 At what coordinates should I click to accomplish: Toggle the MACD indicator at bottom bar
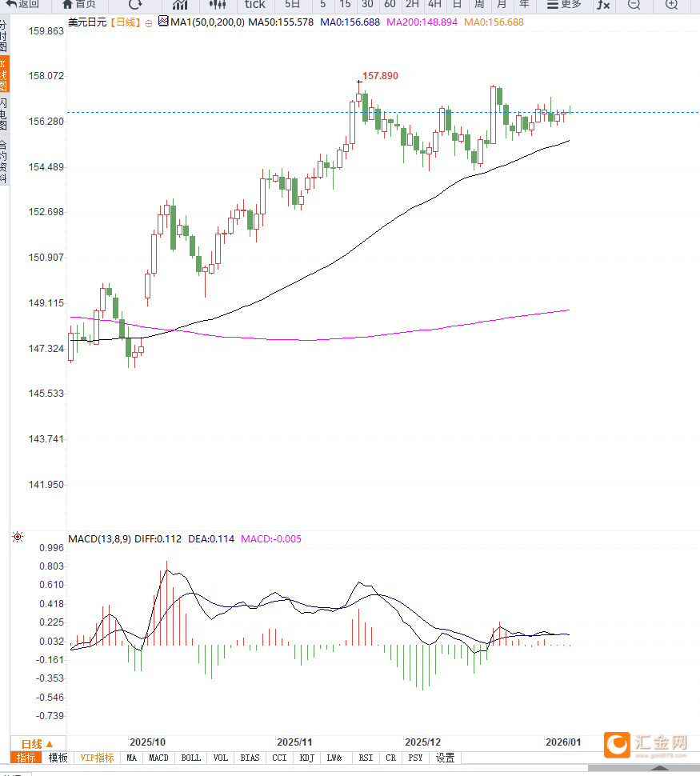tap(158, 758)
